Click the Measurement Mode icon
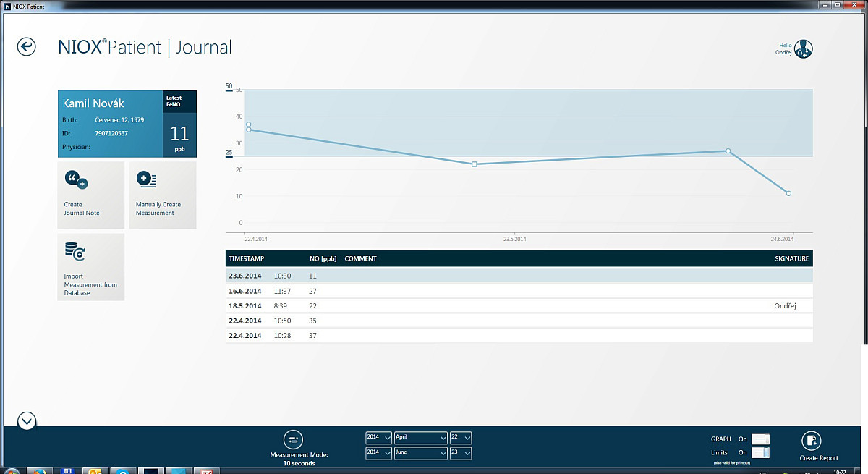 coord(293,439)
